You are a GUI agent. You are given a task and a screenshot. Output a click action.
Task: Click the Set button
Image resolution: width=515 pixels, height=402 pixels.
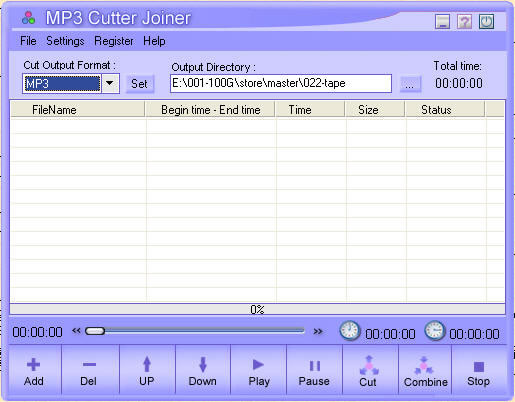click(x=139, y=83)
